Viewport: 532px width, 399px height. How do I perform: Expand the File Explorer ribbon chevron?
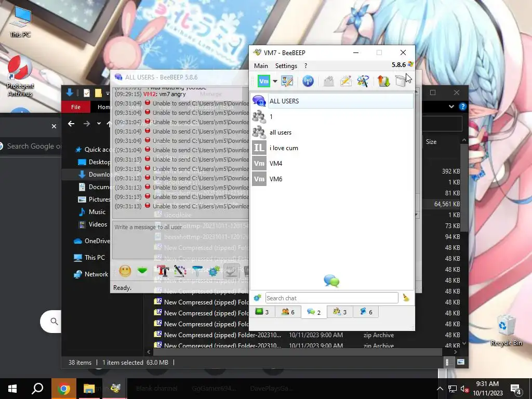pyautogui.click(x=451, y=107)
